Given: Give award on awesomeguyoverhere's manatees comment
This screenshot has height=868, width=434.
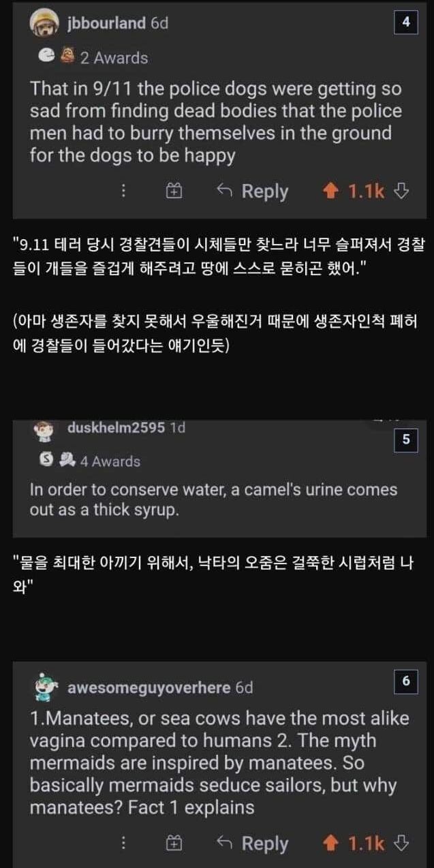Looking at the screenshot, I should [174, 843].
